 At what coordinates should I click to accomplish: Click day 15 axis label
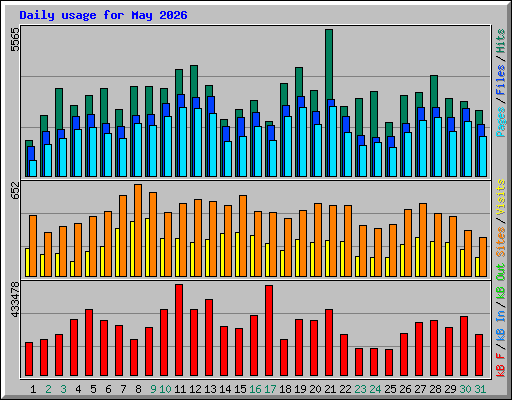tap(240, 389)
